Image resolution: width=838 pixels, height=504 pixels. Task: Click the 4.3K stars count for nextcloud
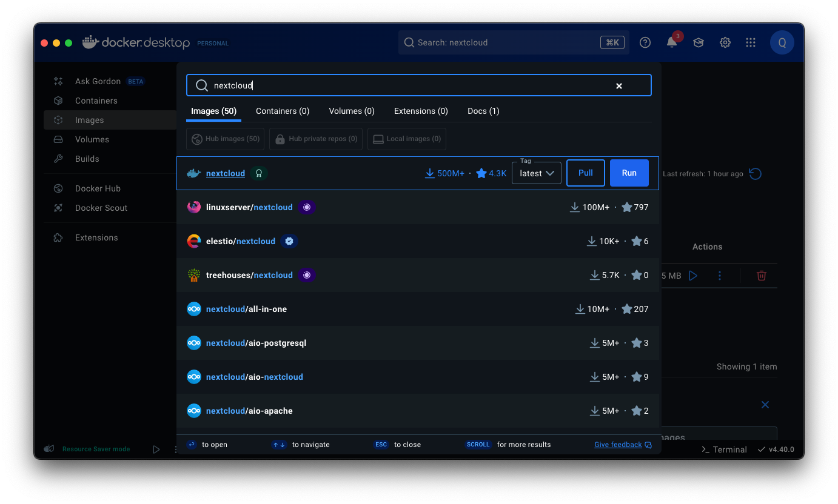coord(491,173)
